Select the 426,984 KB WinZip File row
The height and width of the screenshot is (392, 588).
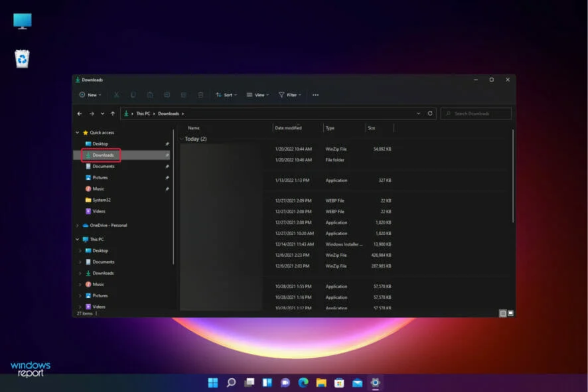[x=286, y=255]
